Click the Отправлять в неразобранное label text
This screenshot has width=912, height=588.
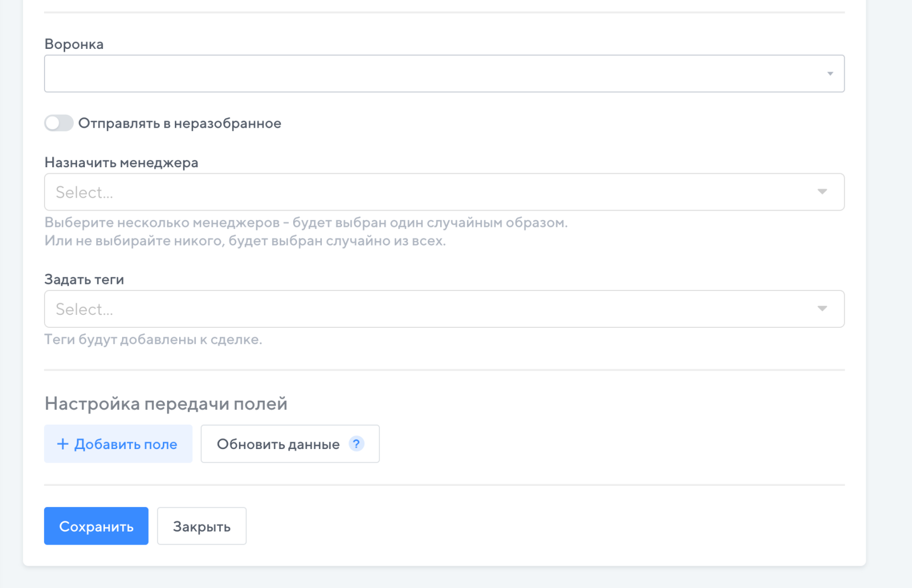tap(180, 123)
